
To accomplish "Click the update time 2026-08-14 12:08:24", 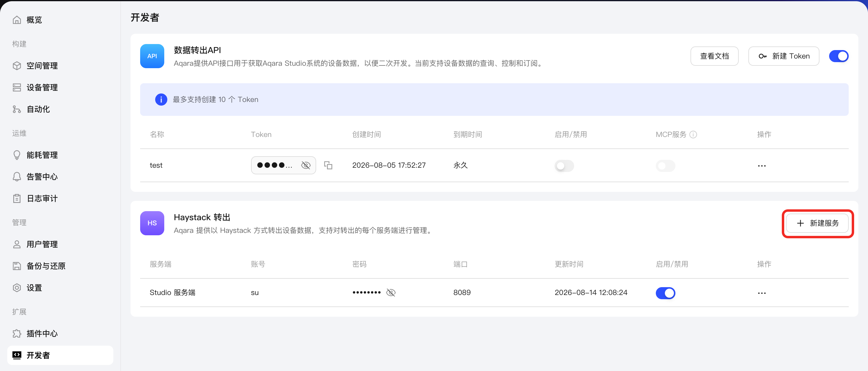I will point(591,293).
